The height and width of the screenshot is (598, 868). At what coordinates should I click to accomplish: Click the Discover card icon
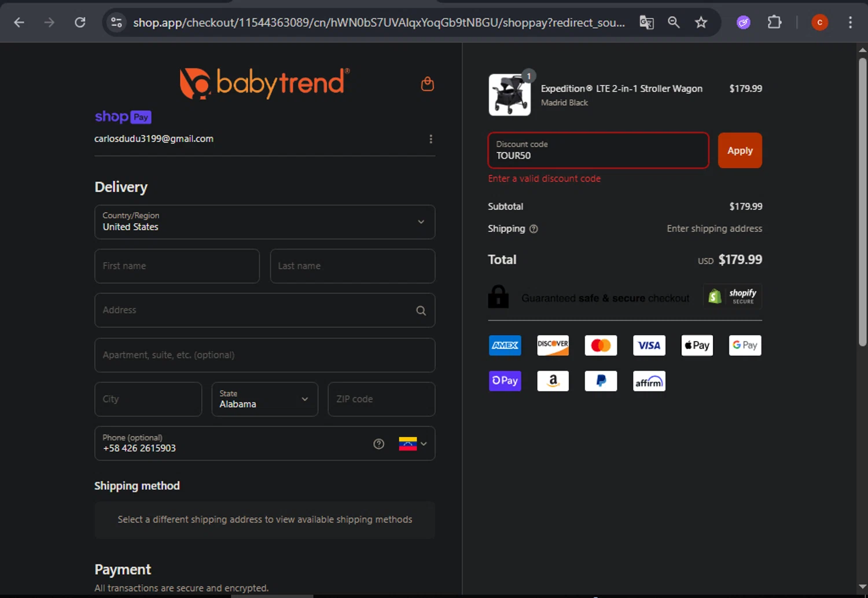coord(553,345)
